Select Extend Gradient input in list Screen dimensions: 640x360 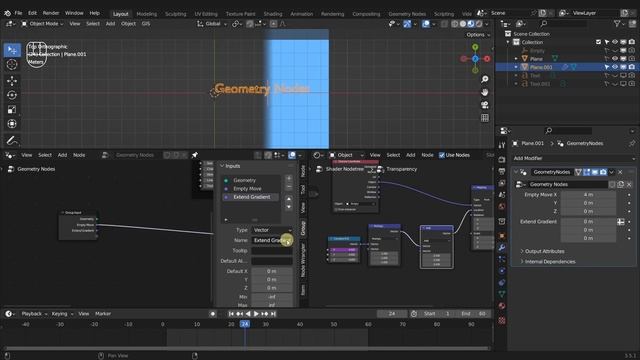(x=251, y=197)
